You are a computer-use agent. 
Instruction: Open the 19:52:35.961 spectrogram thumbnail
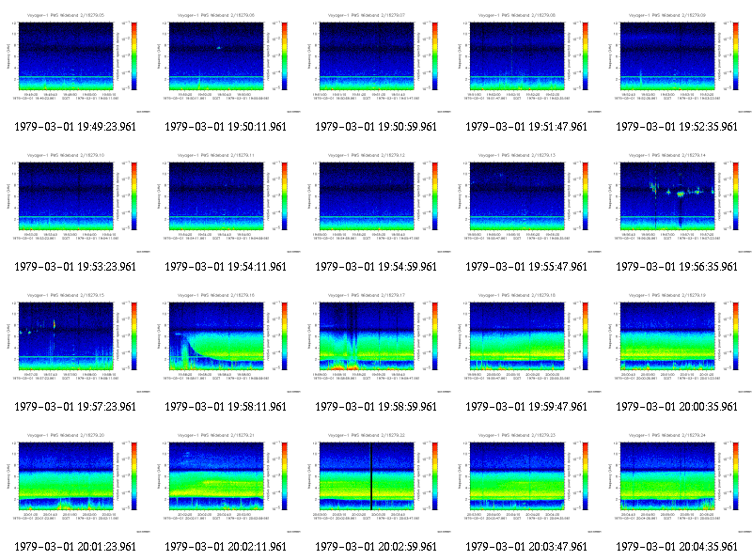[677, 60]
